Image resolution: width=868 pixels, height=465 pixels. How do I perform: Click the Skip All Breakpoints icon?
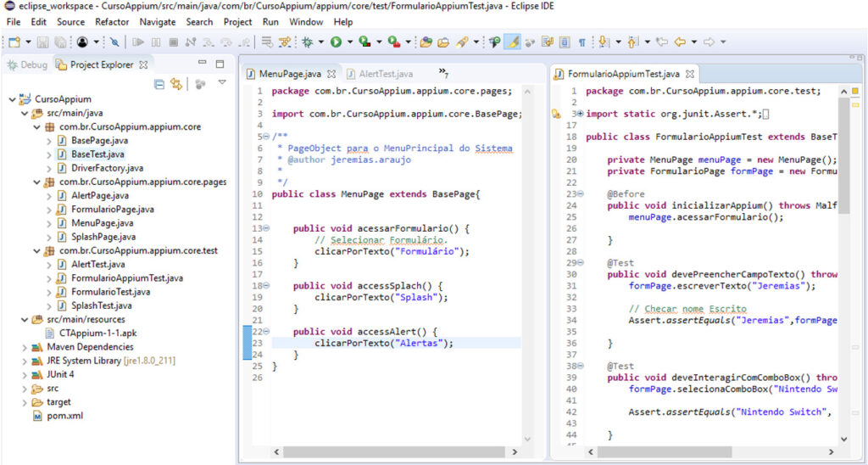[114, 42]
